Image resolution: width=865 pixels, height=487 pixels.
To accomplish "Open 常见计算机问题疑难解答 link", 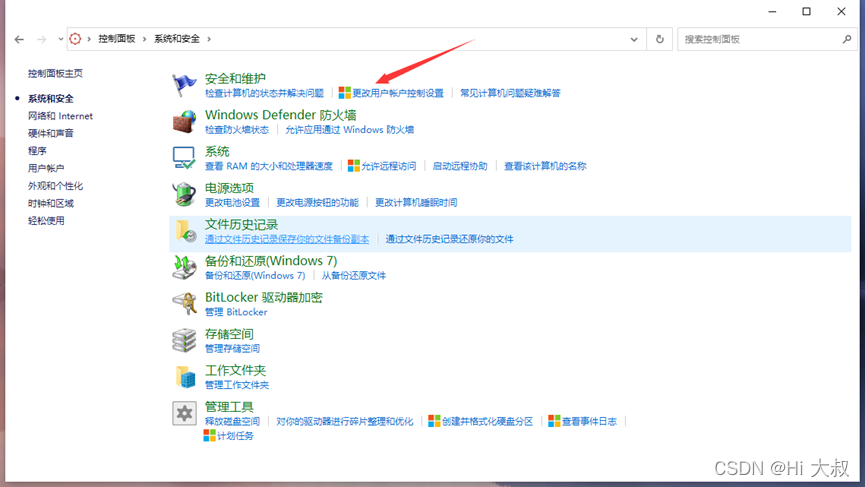I will click(x=510, y=93).
